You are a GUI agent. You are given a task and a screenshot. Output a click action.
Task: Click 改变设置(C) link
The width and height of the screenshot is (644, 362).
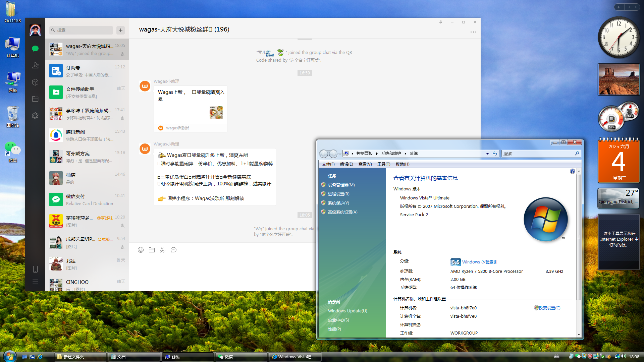549,308
